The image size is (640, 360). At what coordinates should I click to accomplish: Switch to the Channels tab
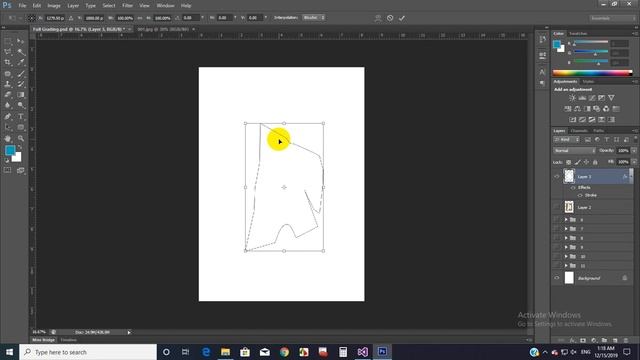point(579,131)
